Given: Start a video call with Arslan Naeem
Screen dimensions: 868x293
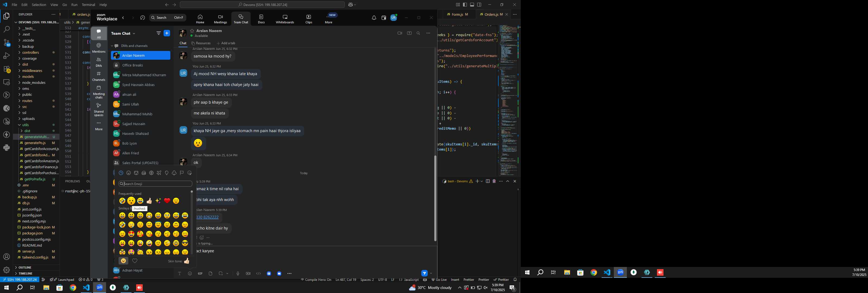Looking at the screenshot, I should coord(400,33).
